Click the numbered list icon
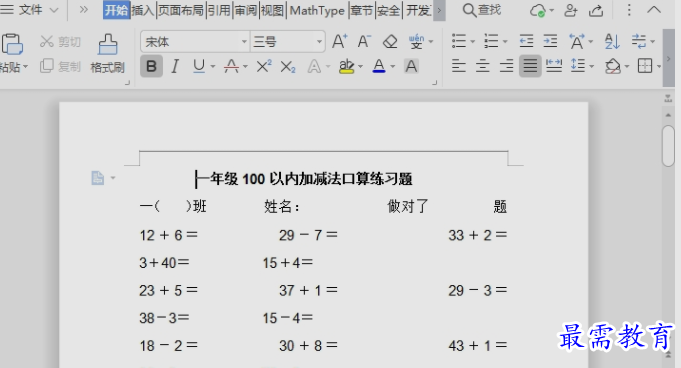This screenshot has height=368, width=681. point(491,41)
